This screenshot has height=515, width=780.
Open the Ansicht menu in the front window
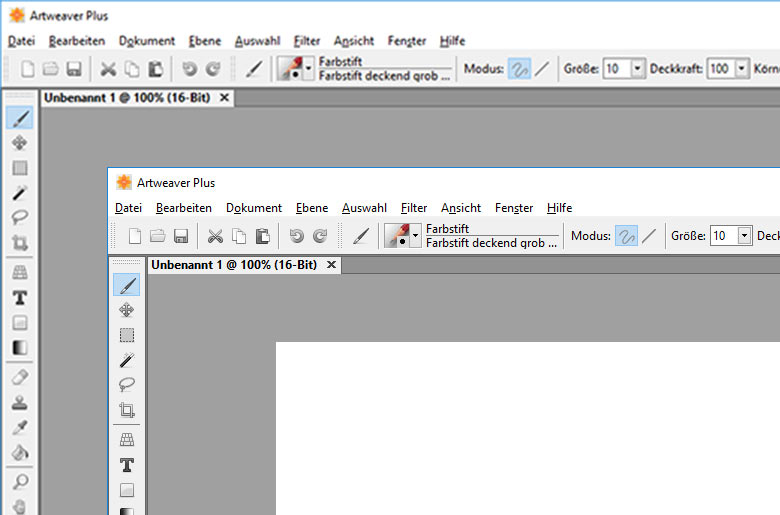[x=461, y=207]
